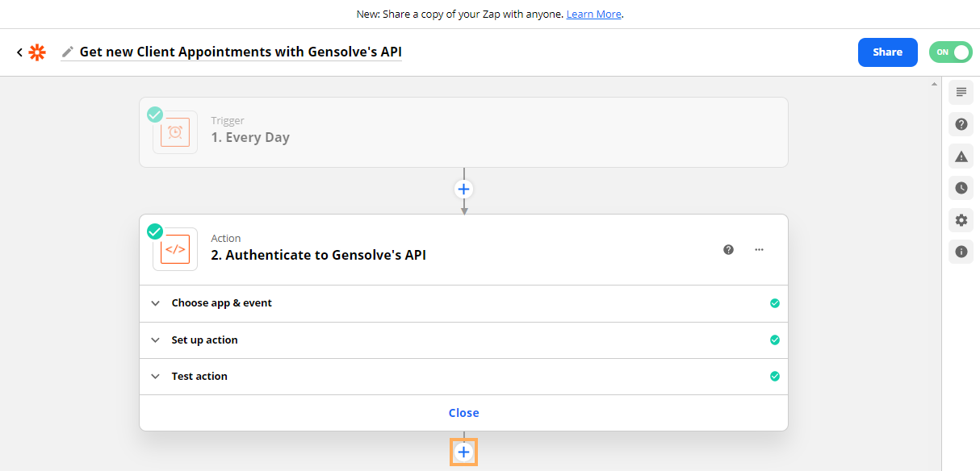Go back using the left chevron arrow
The height and width of the screenshot is (471, 980).
pos(19,52)
